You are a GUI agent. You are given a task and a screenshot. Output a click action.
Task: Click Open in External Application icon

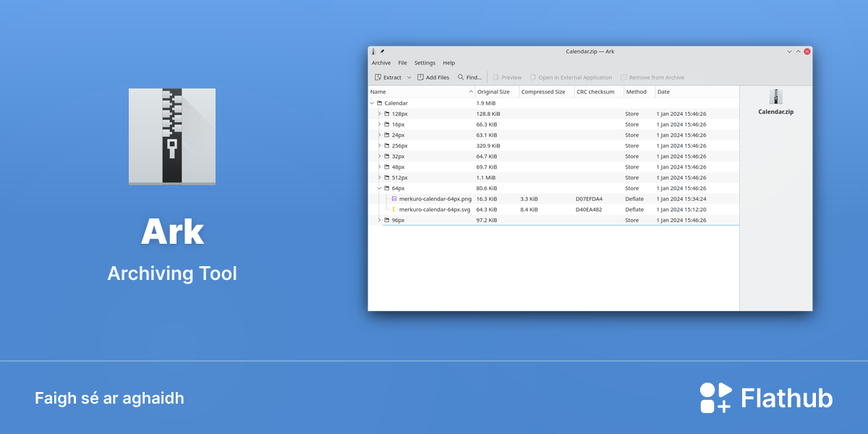[533, 77]
